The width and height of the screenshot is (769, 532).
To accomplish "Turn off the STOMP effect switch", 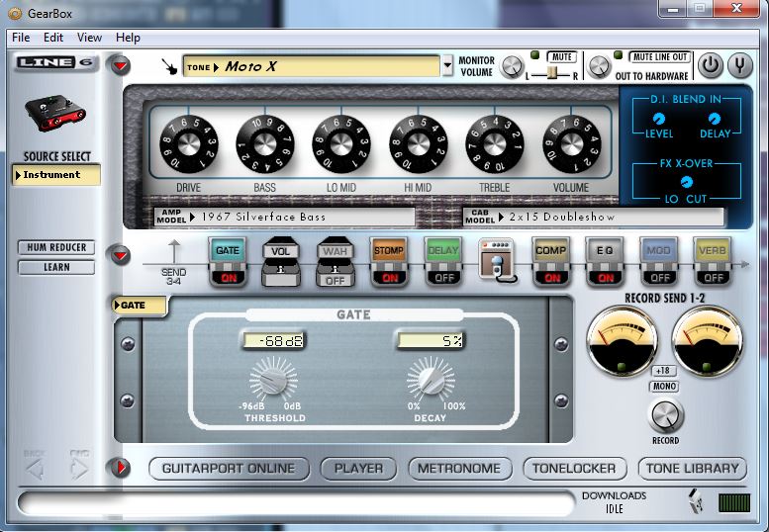I will click(x=390, y=278).
